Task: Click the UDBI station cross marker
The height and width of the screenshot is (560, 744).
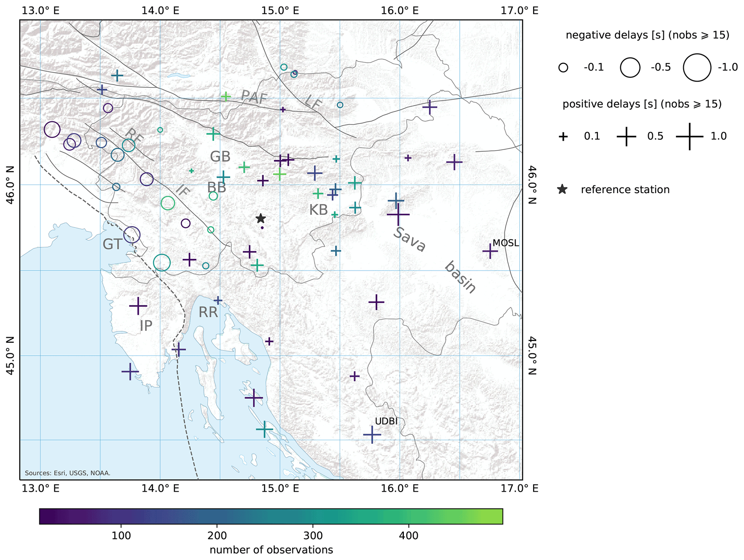Action: [x=372, y=434]
